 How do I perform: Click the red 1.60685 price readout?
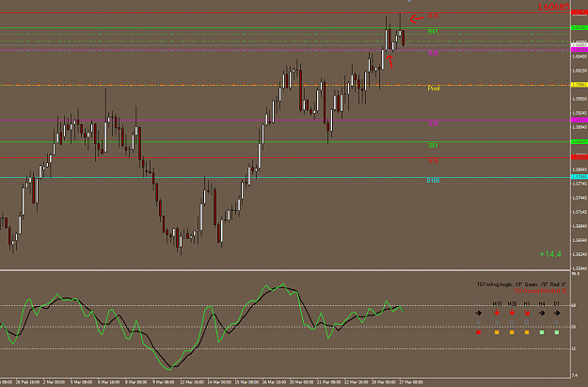click(553, 7)
